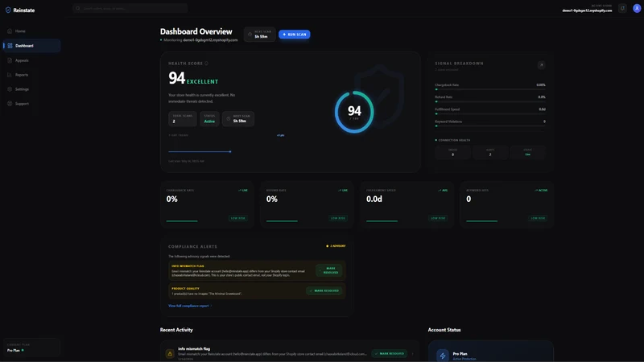The width and height of the screenshot is (644, 362).
Task: Click the Fulfillment Speed 0.0d card
Action: (407, 204)
